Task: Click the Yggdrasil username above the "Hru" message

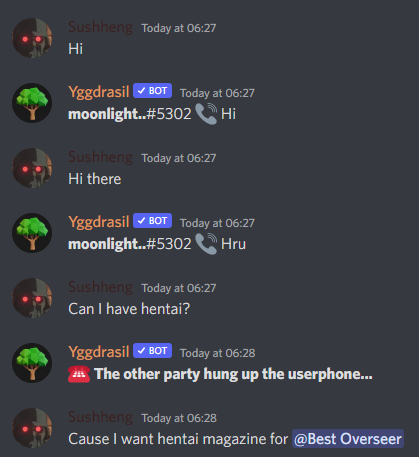Action: (99, 222)
